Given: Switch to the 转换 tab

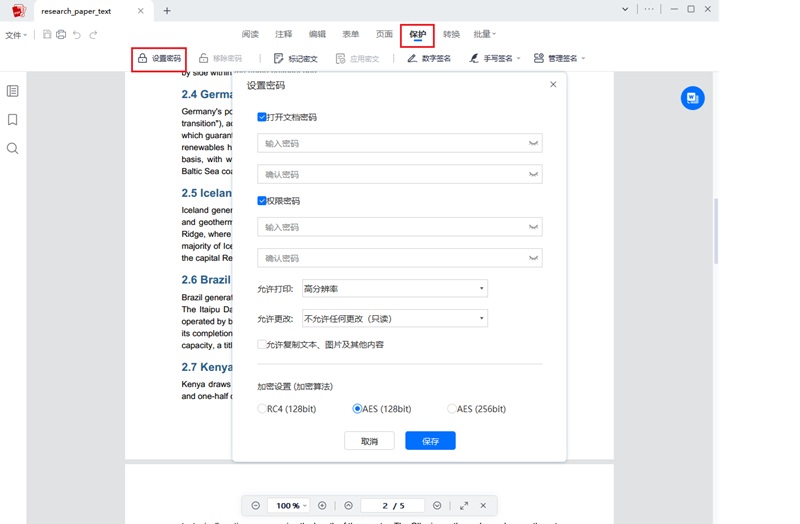Looking at the screenshot, I should pos(451,34).
